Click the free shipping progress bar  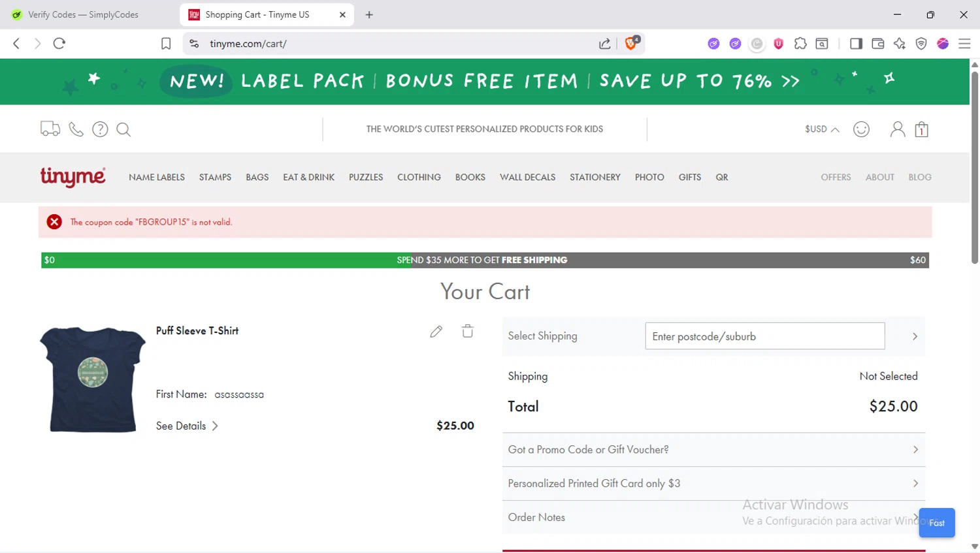click(x=485, y=260)
